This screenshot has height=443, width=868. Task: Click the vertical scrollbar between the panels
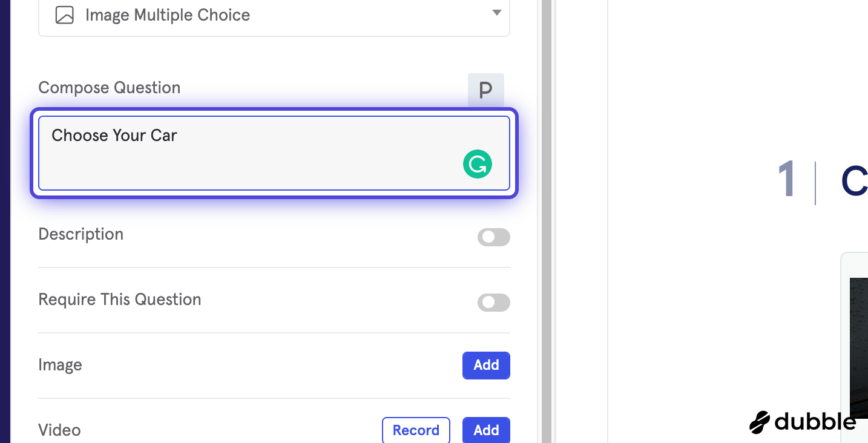546,221
